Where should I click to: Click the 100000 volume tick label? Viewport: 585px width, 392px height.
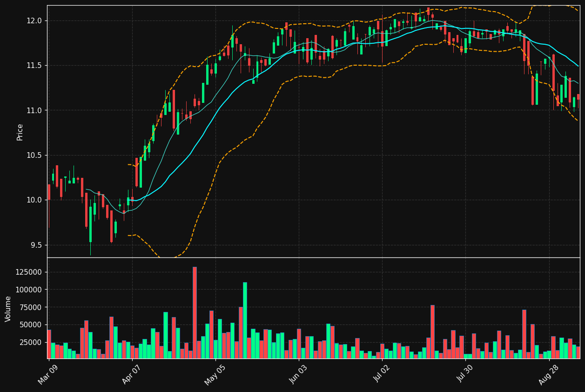[29, 290]
